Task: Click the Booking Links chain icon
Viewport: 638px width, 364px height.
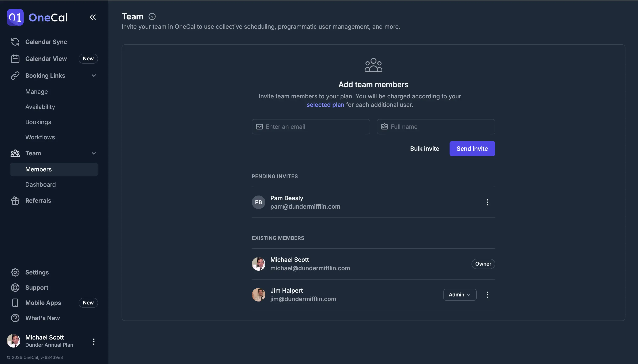Action: [x=15, y=76]
